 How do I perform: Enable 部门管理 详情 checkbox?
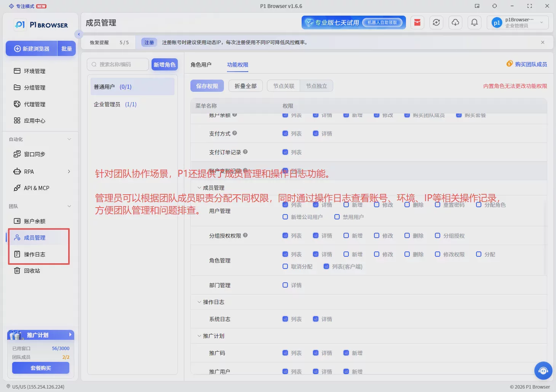[x=285, y=285]
